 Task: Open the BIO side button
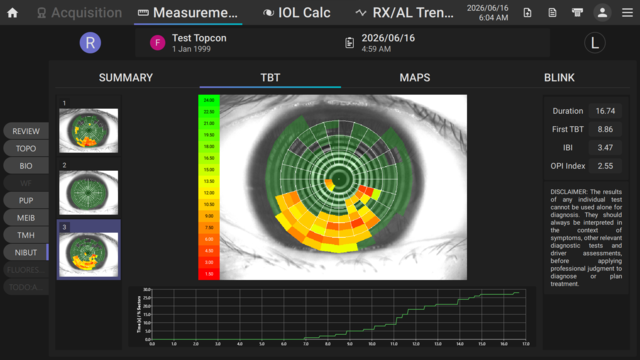[x=26, y=166]
